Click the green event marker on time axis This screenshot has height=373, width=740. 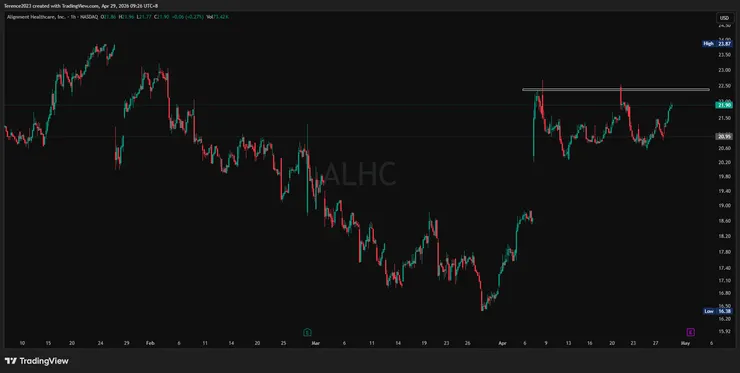click(x=308, y=332)
